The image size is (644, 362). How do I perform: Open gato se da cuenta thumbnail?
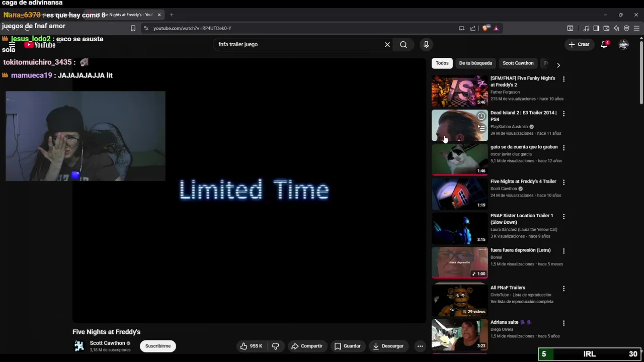459,160
